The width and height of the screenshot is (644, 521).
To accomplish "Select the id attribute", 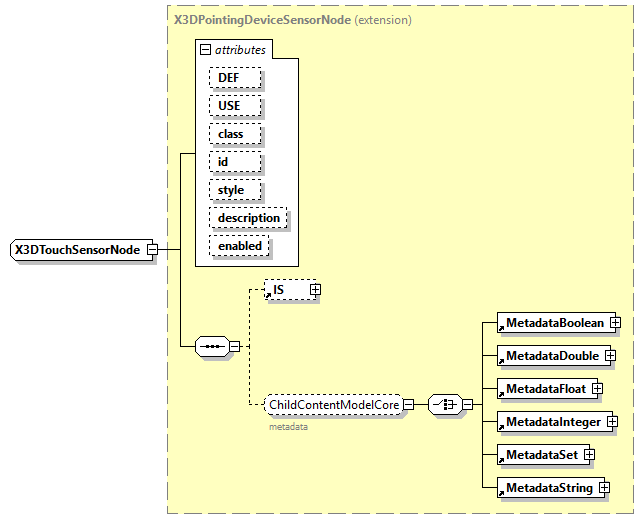I will click(235, 162).
